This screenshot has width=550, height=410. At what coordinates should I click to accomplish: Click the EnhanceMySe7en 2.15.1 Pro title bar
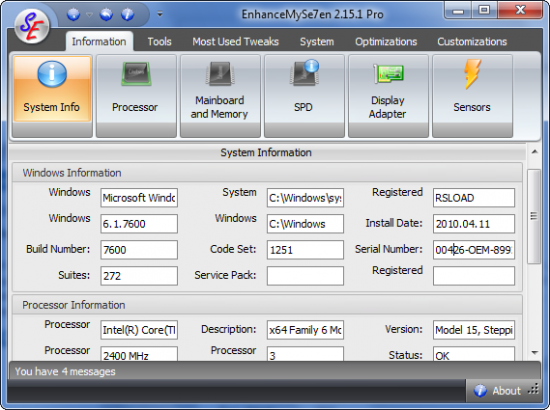click(x=312, y=14)
